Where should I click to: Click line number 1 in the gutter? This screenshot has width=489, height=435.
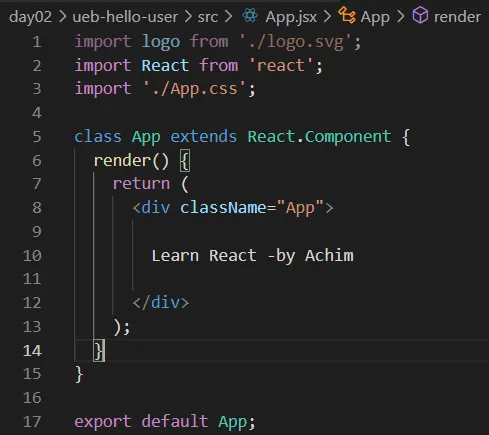[x=37, y=42]
